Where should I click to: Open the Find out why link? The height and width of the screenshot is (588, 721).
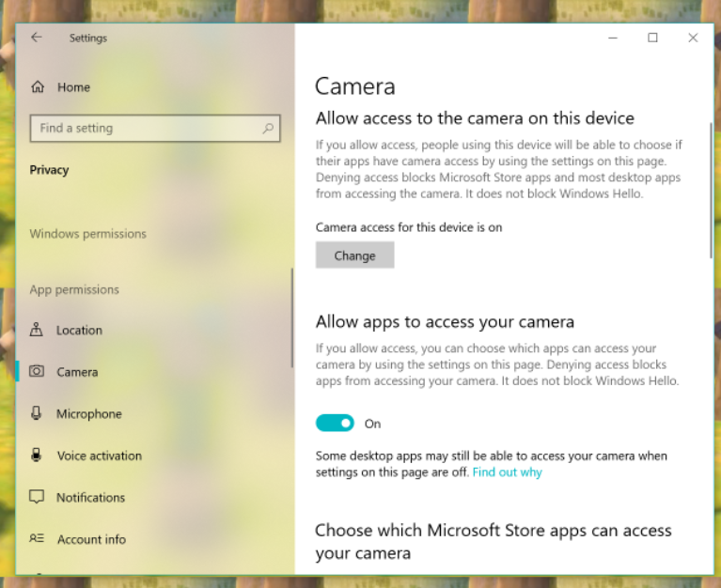[x=507, y=472]
